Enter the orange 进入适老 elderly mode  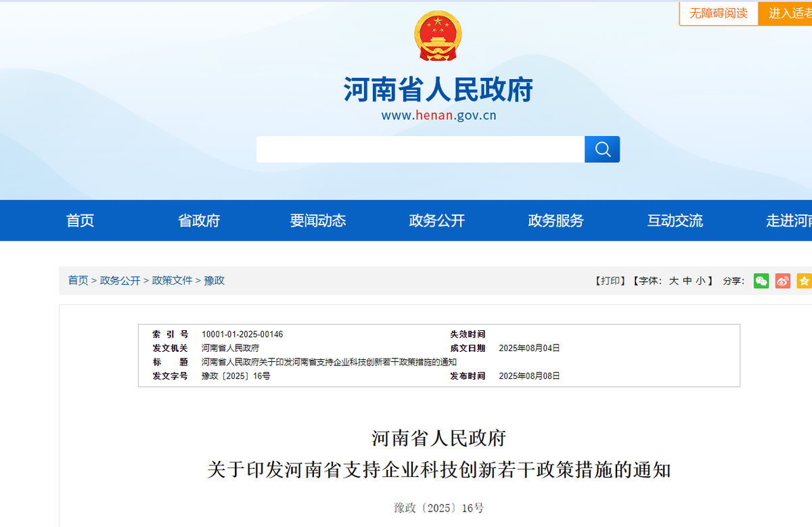(793, 13)
